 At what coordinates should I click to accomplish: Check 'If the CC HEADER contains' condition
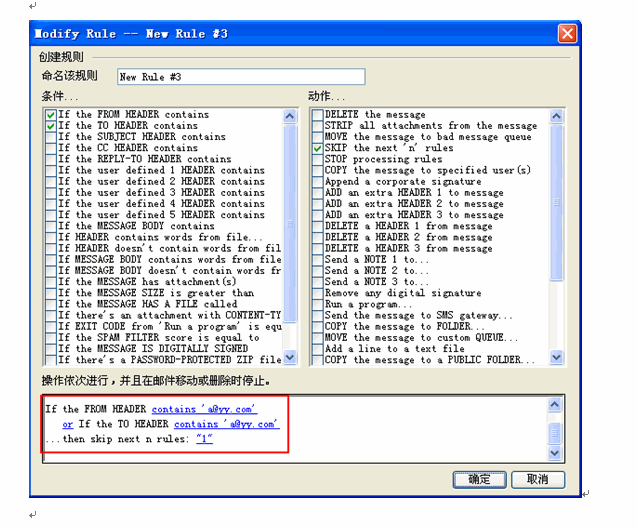pos(50,148)
